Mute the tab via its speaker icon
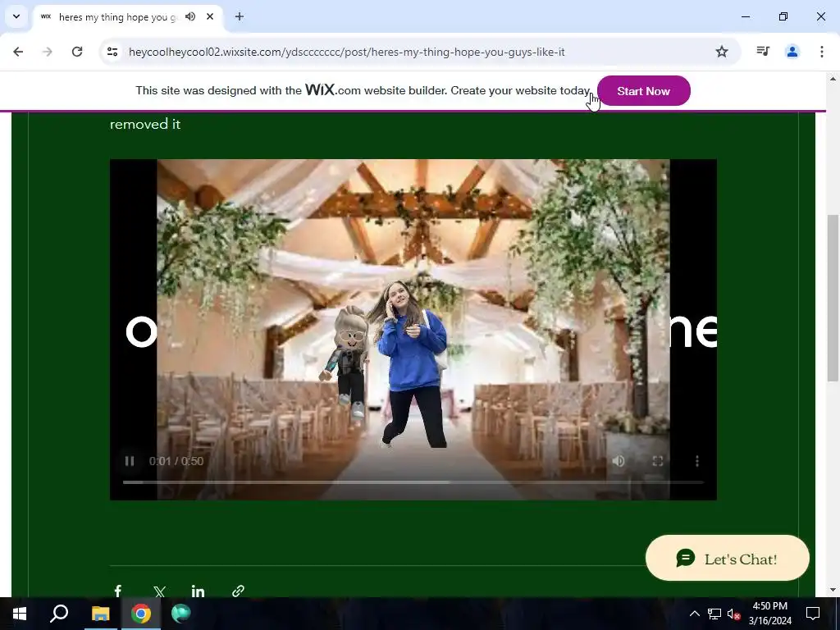Screen dimensions: 840x630 click(x=190, y=16)
